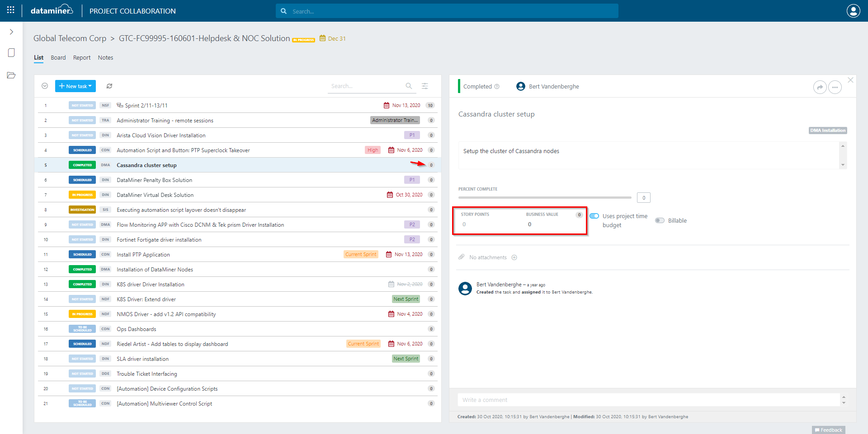868x434 pixels.
Task: Toggle the Billable switch
Action: [660, 220]
